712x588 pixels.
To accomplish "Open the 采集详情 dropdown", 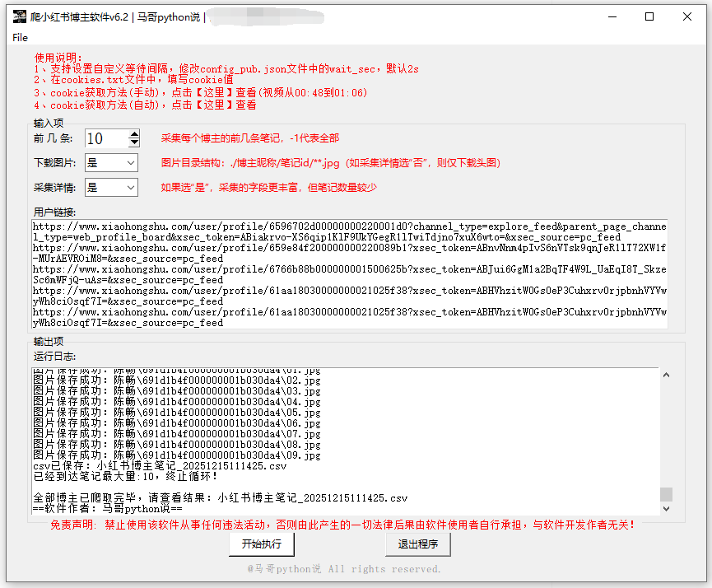I will click(x=111, y=188).
